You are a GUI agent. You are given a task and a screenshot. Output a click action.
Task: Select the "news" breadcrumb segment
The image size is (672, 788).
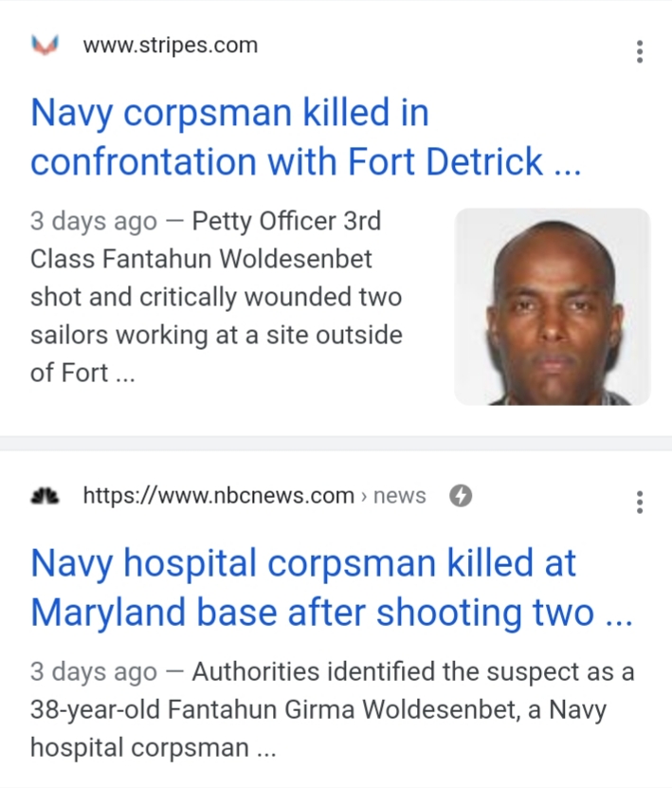point(400,495)
